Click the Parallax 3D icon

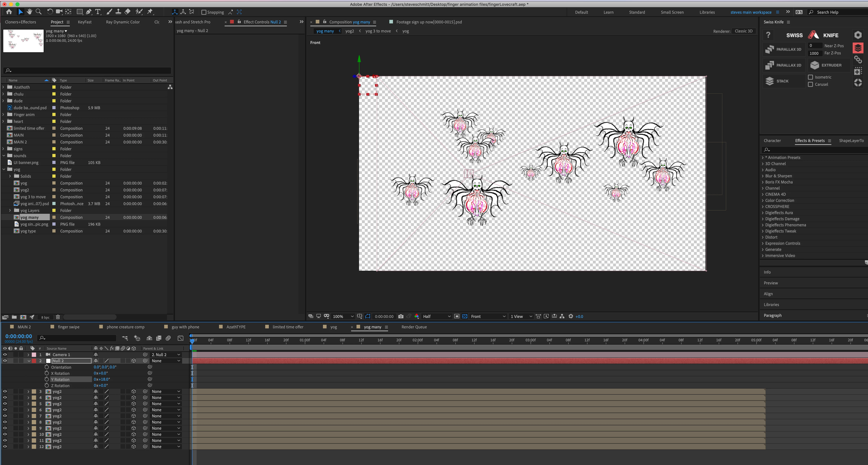770,49
